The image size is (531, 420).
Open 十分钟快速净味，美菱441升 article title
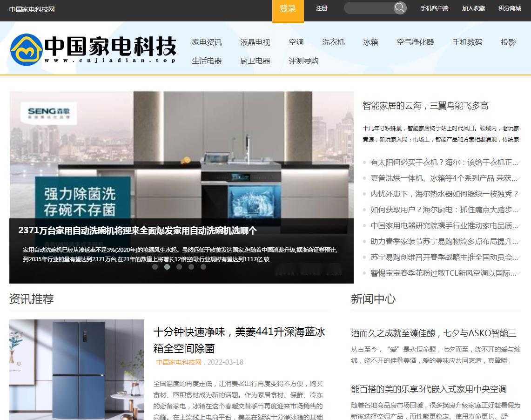pyautogui.click(x=239, y=340)
